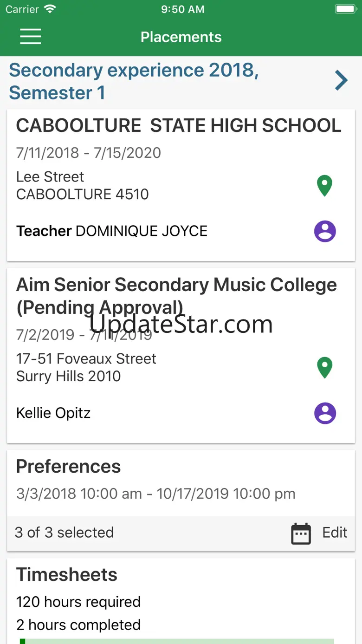Open the Timesheets section heading
The image size is (362, 644).
click(x=67, y=575)
